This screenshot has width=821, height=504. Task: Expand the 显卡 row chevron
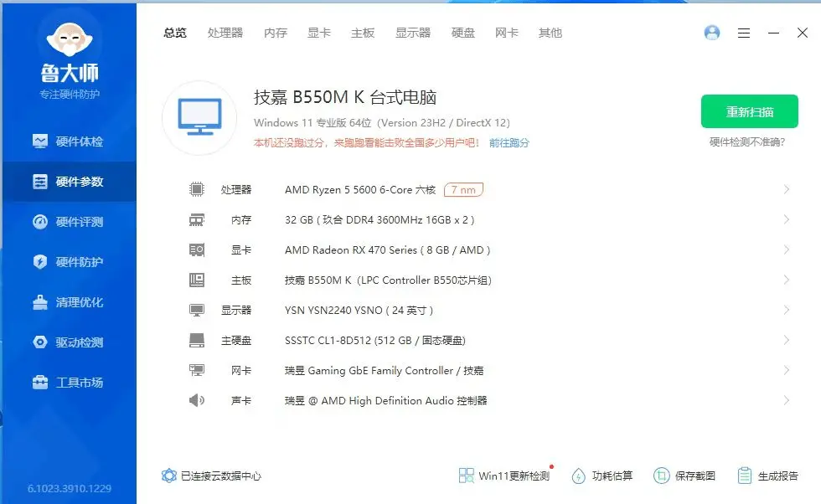787,250
